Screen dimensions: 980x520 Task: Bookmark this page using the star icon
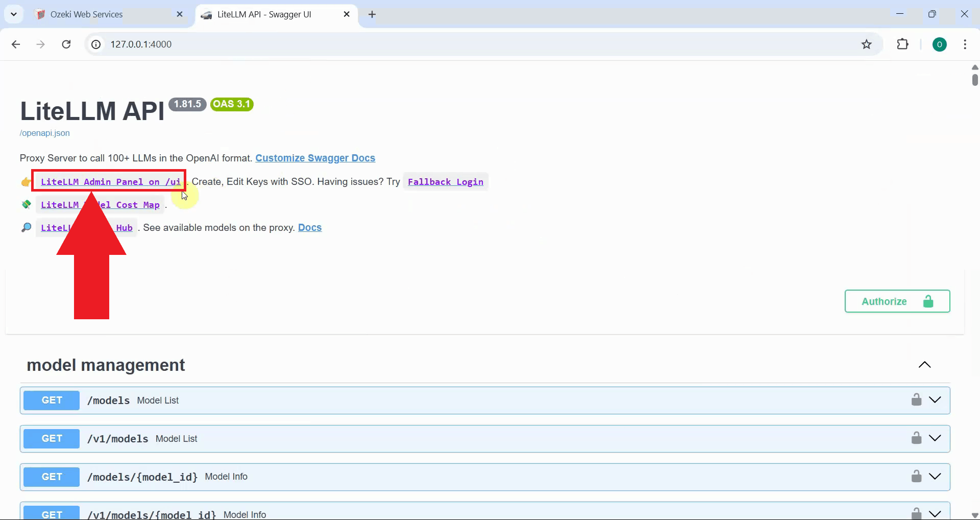click(x=867, y=44)
